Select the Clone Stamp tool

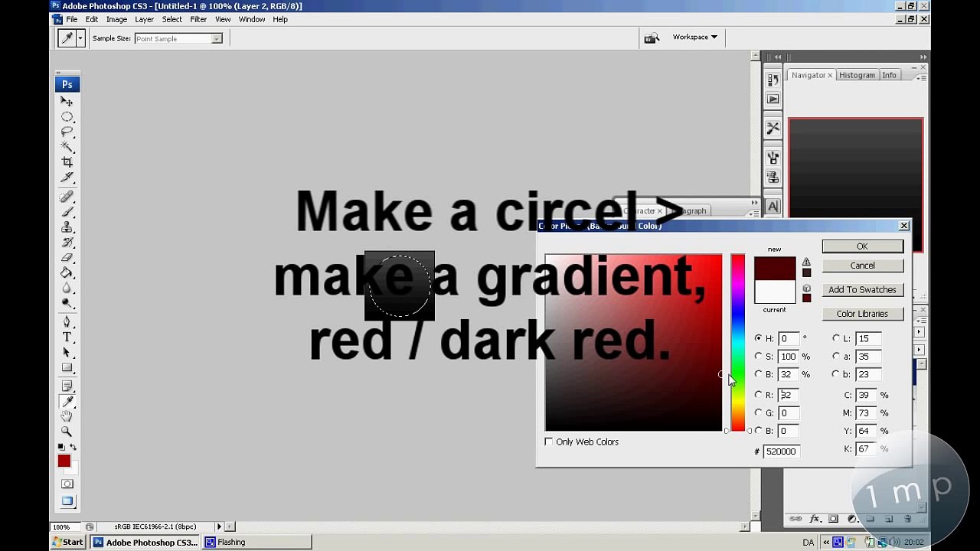click(x=67, y=227)
